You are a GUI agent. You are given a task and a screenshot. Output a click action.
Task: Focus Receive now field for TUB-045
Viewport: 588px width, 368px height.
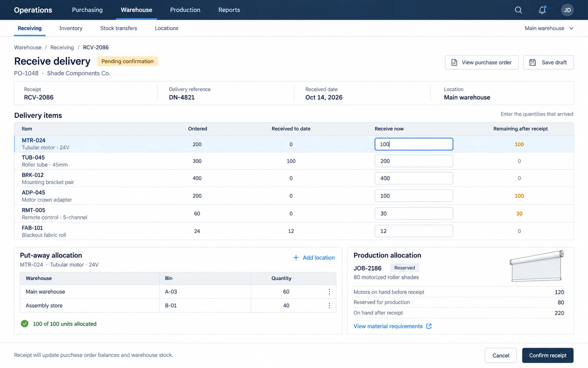414,161
